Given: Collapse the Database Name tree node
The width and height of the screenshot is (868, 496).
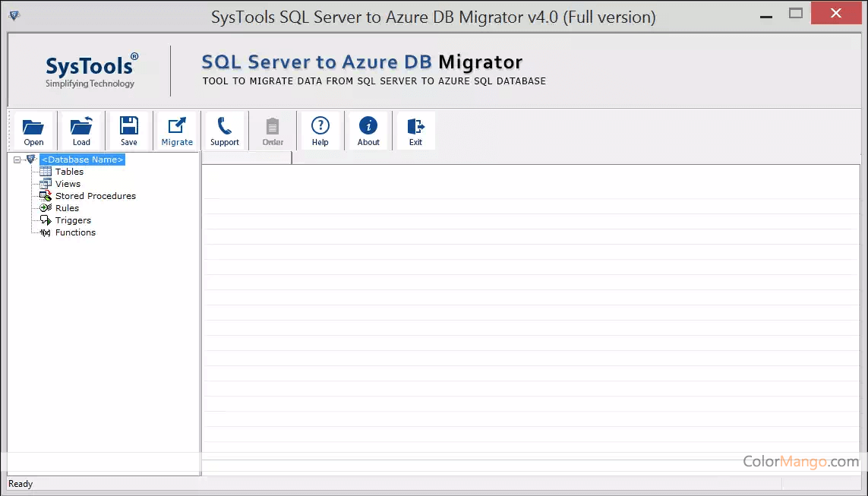Looking at the screenshot, I should click(17, 160).
